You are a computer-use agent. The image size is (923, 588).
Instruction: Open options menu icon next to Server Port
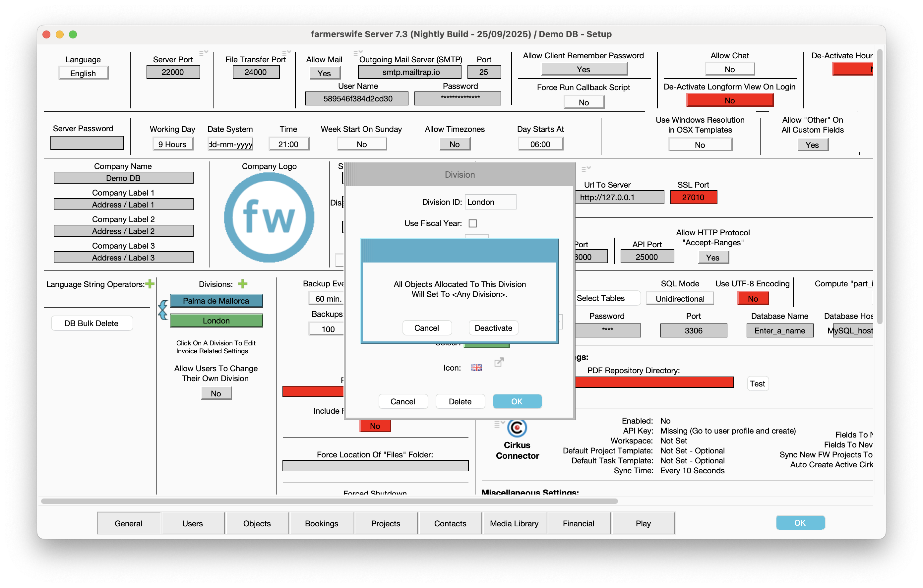(x=203, y=52)
